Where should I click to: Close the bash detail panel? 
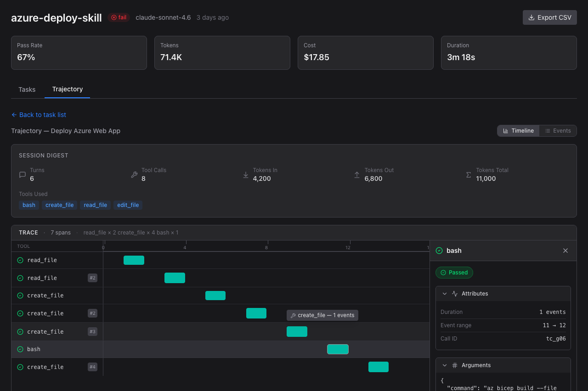click(x=565, y=251)
